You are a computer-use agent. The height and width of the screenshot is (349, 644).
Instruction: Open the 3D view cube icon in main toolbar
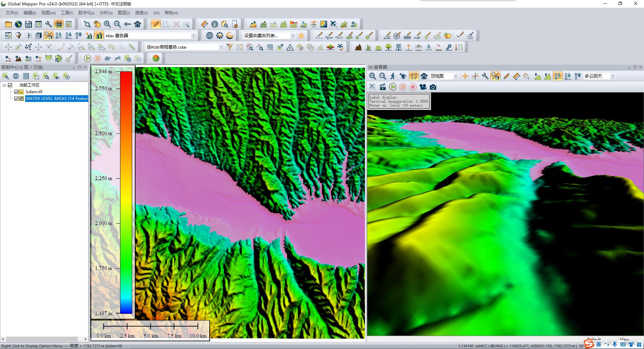click(x=39, y=36)
